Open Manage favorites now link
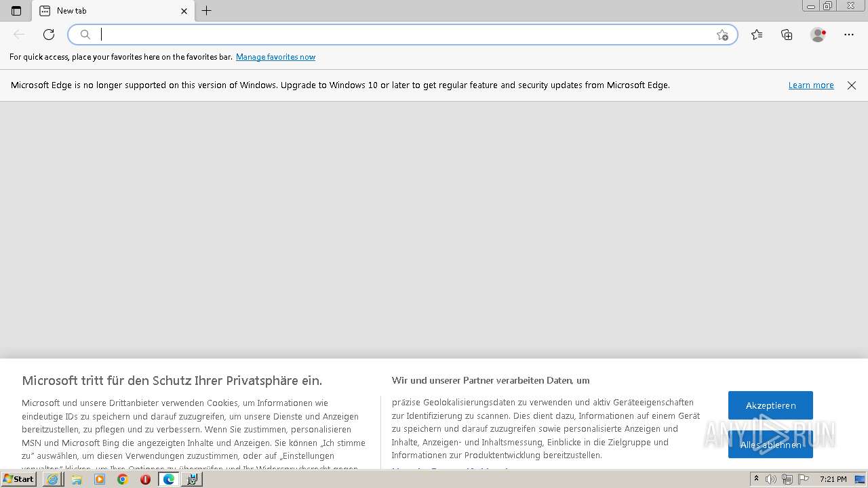868x488 pixels. pos(275,57)
